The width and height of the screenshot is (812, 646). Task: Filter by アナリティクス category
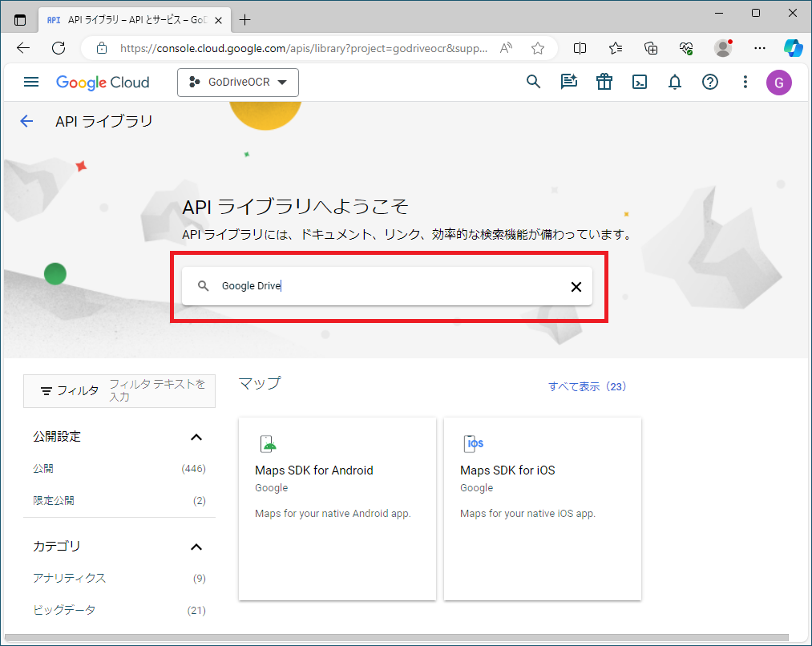click(x=119, y=578)
